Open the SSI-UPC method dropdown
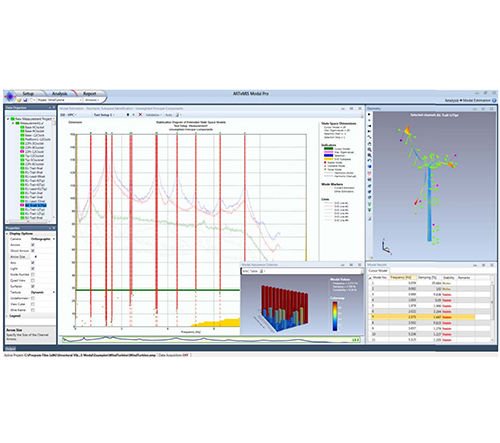Screen dimensions: 500x443 coord(68,115)
